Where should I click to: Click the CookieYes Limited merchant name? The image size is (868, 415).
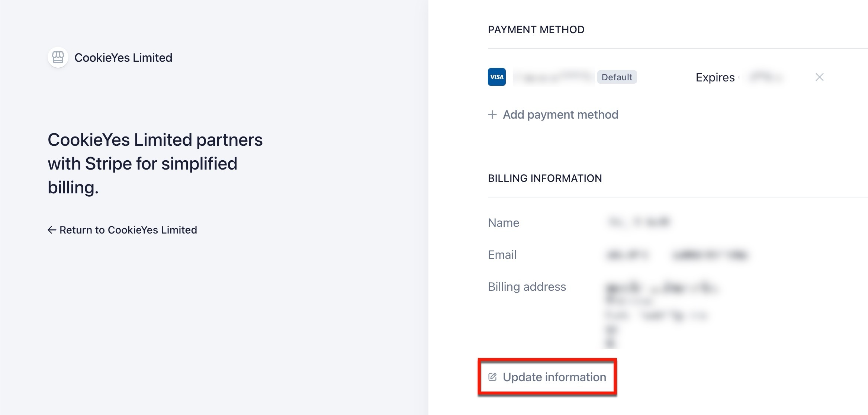point(123,58)
